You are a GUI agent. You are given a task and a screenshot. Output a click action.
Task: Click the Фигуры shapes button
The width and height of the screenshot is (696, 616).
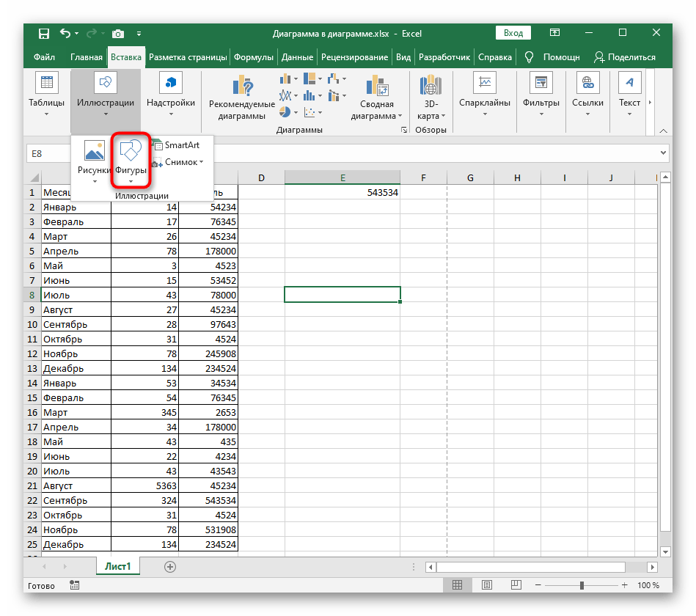[131, 161]
